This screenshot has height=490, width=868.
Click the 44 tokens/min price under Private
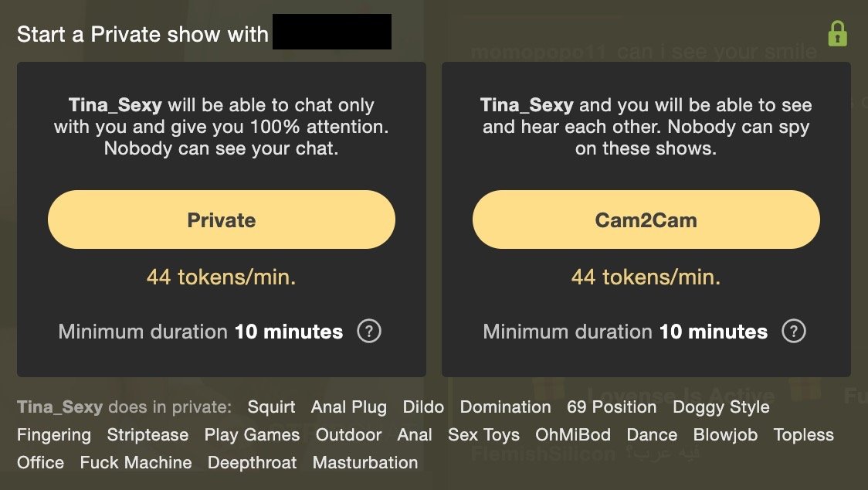(x=222, y=277)
